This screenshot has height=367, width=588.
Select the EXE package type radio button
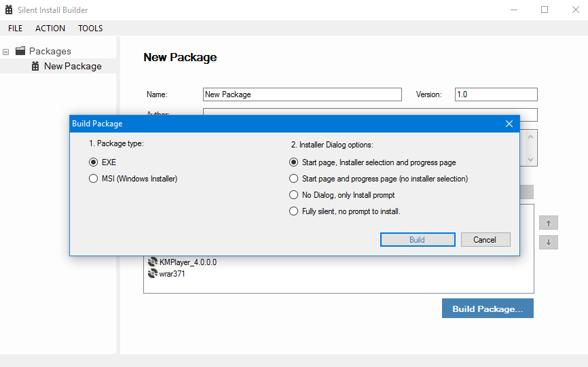[x=94, y=162]
